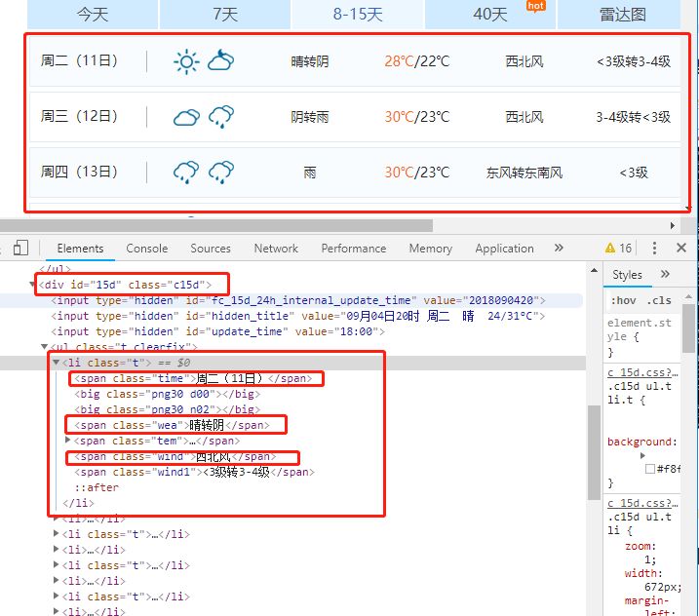The height and width of the screenshot is (616, 699).
Task: Select the span class="wind1" <3级转3-4级 line
Action: (194, 472)
